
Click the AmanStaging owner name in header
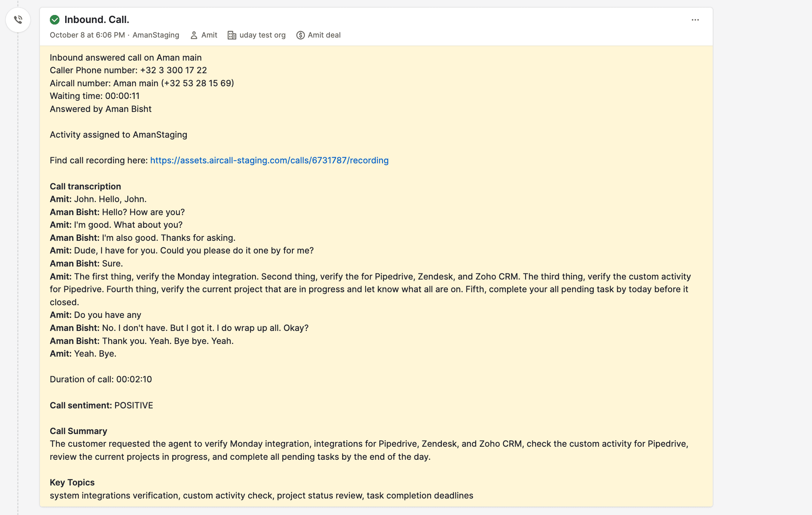tap(156, 35)
